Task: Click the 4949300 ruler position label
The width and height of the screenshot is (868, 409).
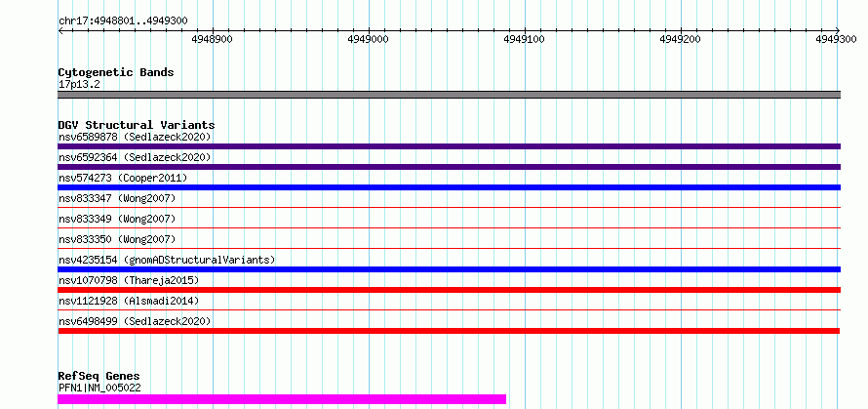Action: 836,39
